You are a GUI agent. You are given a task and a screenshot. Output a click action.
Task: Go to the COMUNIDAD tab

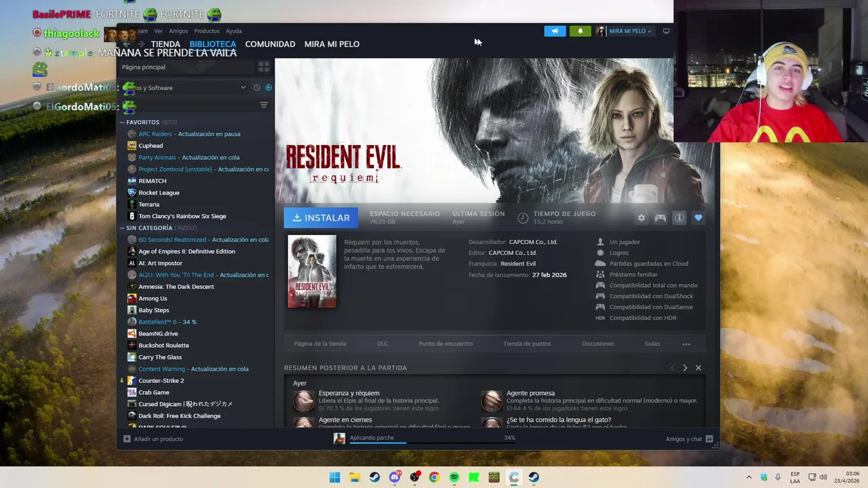click(x=270, y=44)
